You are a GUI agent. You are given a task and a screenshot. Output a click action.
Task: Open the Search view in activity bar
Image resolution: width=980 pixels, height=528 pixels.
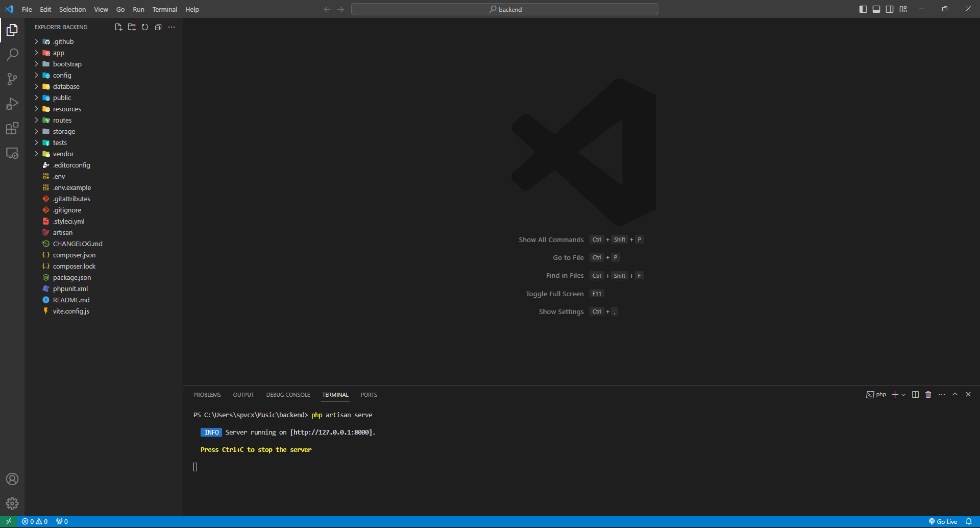tap(12, 54)
